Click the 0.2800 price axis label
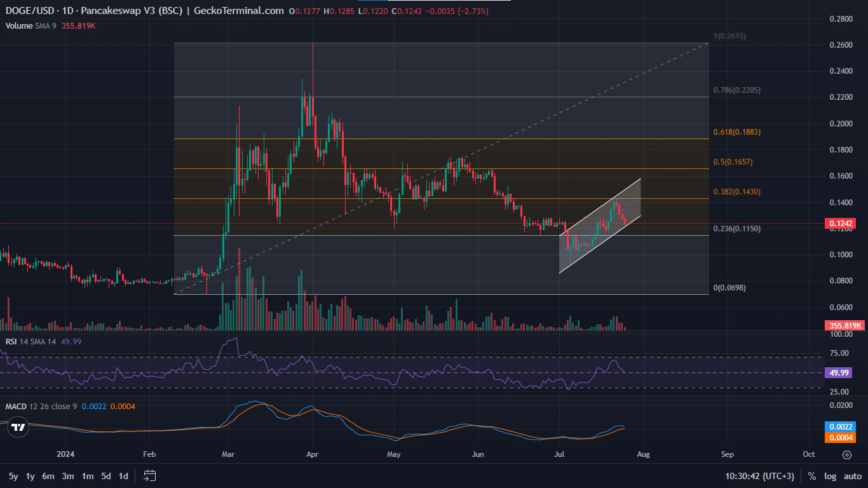 coord(841,19)
